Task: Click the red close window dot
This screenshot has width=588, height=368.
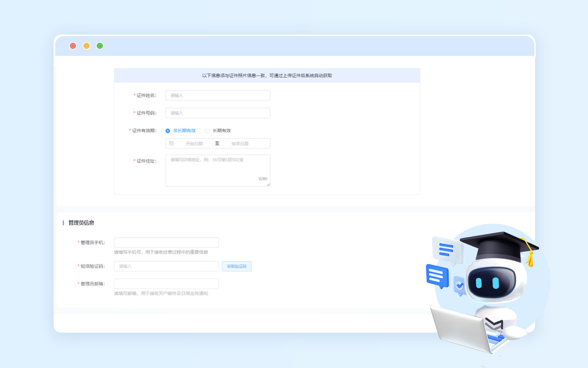Action: (73, 46)
